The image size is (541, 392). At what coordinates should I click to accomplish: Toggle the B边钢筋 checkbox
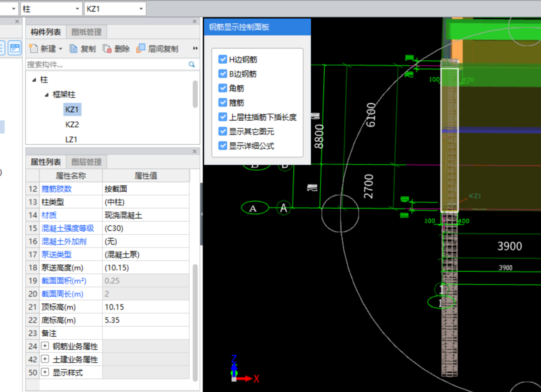222,73
